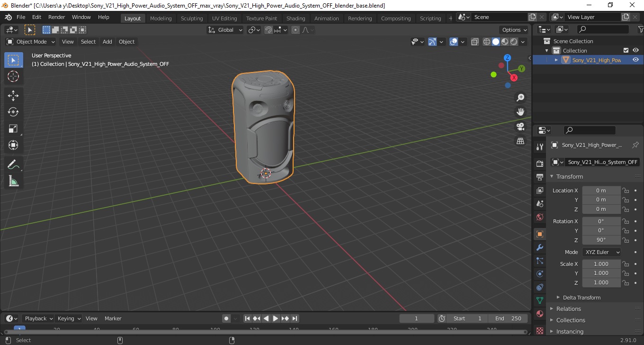Open the View Layer properties tab
This screenshot has height=345, width=644.
539,191
